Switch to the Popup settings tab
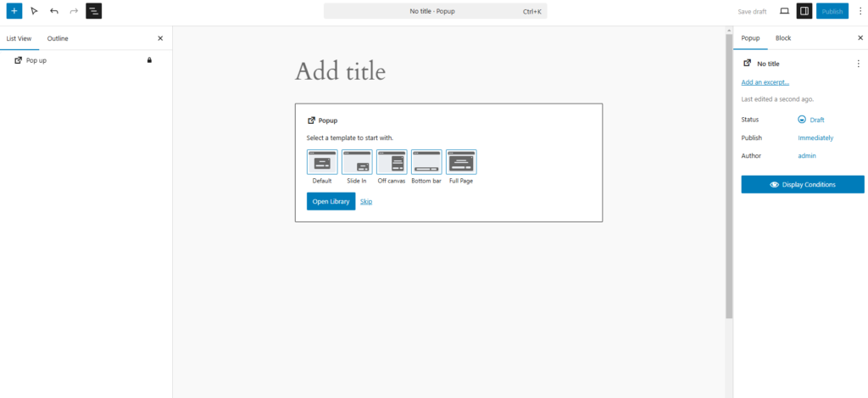868x398 pixels. (x=751, y=38)
